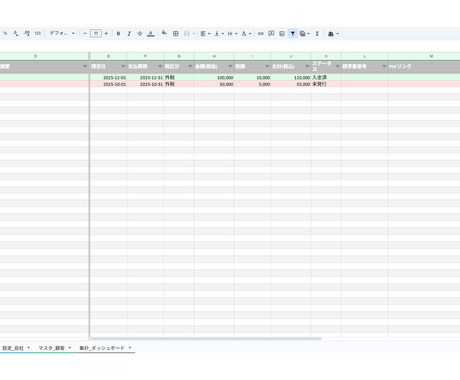This screenshot has height=380, width=460.
Task: Insert a comment from the toolbar
Action: (x=271, y=34)
